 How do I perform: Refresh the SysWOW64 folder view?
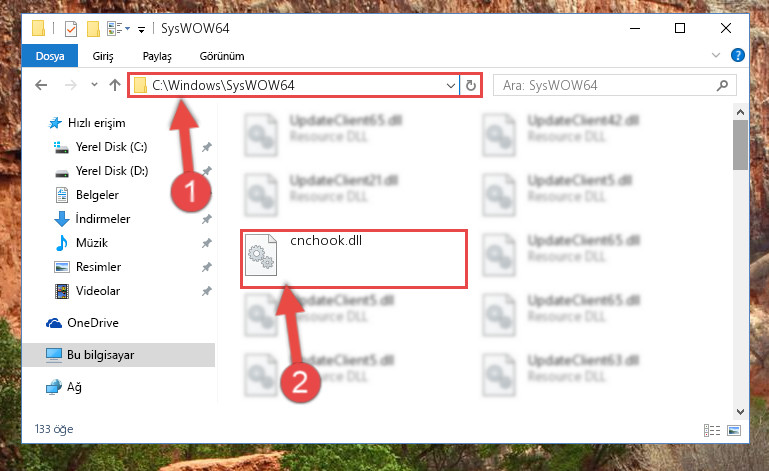click(471, 85)
